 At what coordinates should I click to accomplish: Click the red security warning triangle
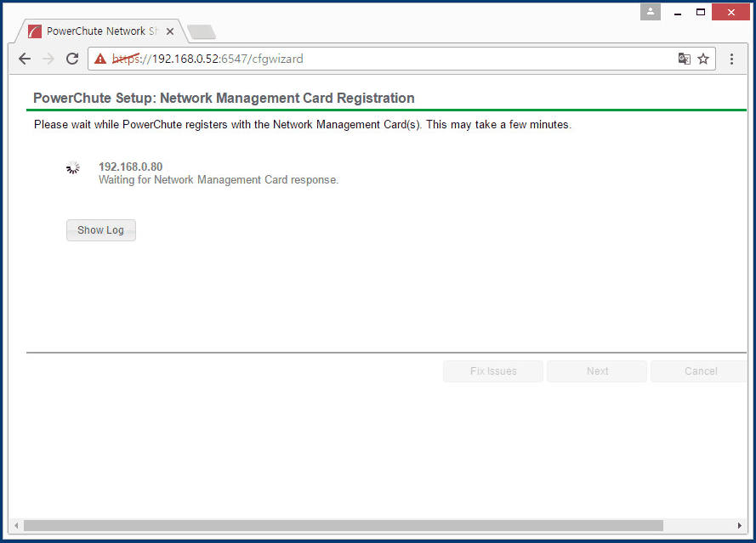tap(100, 59)
